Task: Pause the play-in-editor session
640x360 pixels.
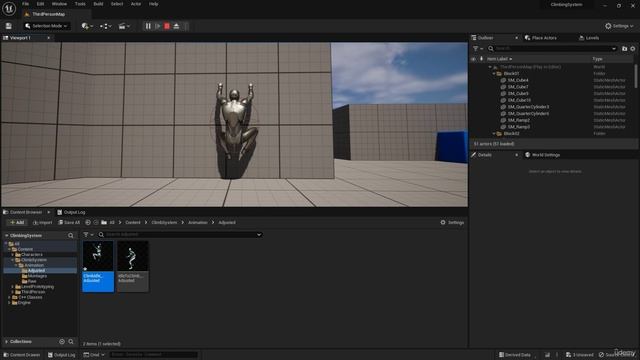Action: (x=148, y=26)
